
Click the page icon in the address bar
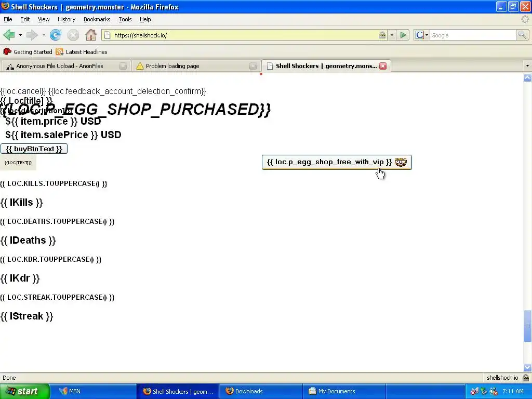click(107, 35)
